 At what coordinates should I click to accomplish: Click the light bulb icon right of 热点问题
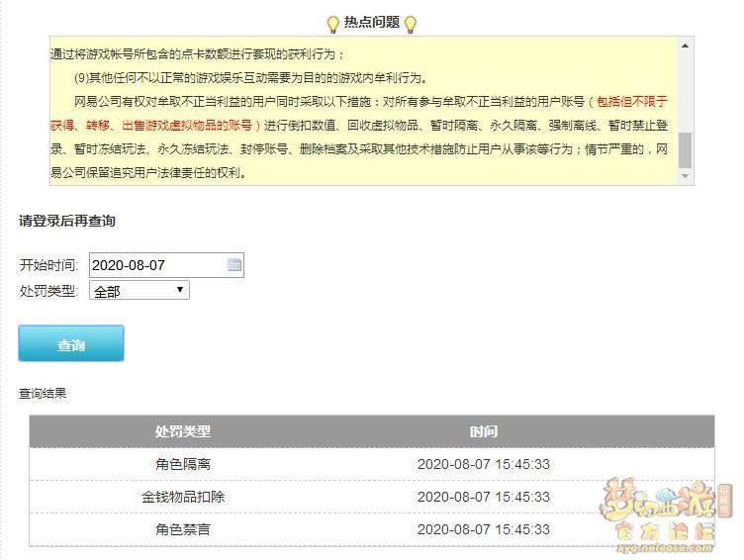[x=411, y=24]
